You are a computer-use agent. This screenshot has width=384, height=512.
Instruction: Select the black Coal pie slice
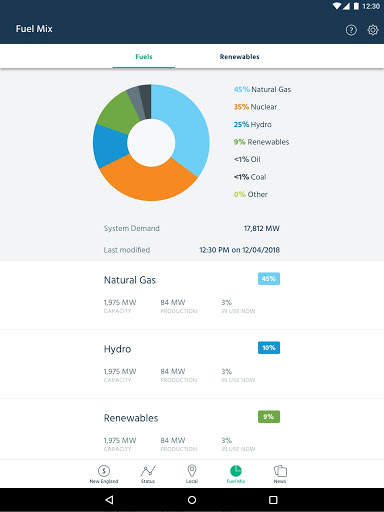[x=146, y=102]
